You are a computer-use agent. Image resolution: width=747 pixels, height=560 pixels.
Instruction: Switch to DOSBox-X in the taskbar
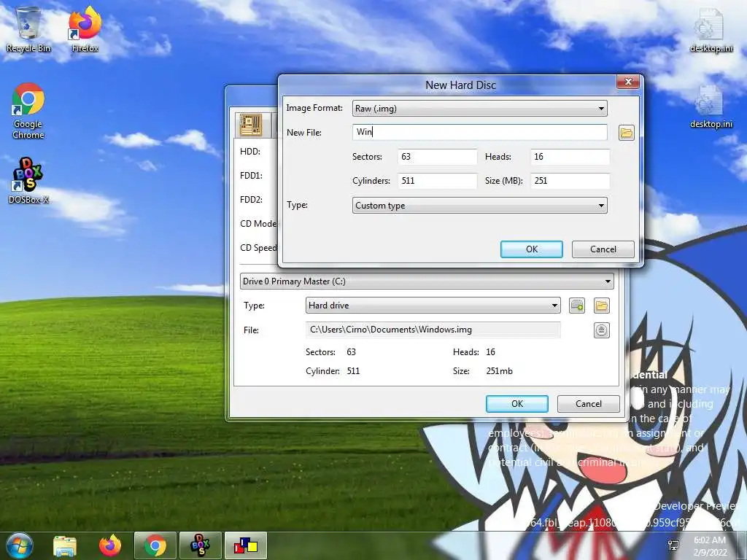[200, 545]
